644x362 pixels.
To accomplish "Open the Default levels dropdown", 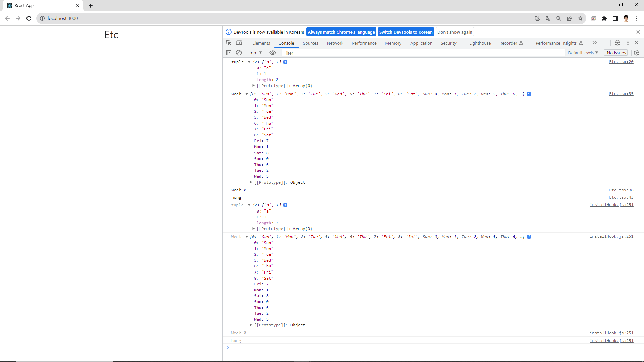I will click(583, 53).
